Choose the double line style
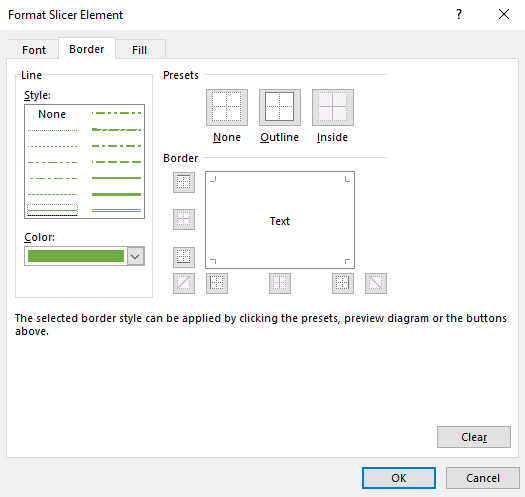Viewport: 525px width, 497px height. click(116, 210)
